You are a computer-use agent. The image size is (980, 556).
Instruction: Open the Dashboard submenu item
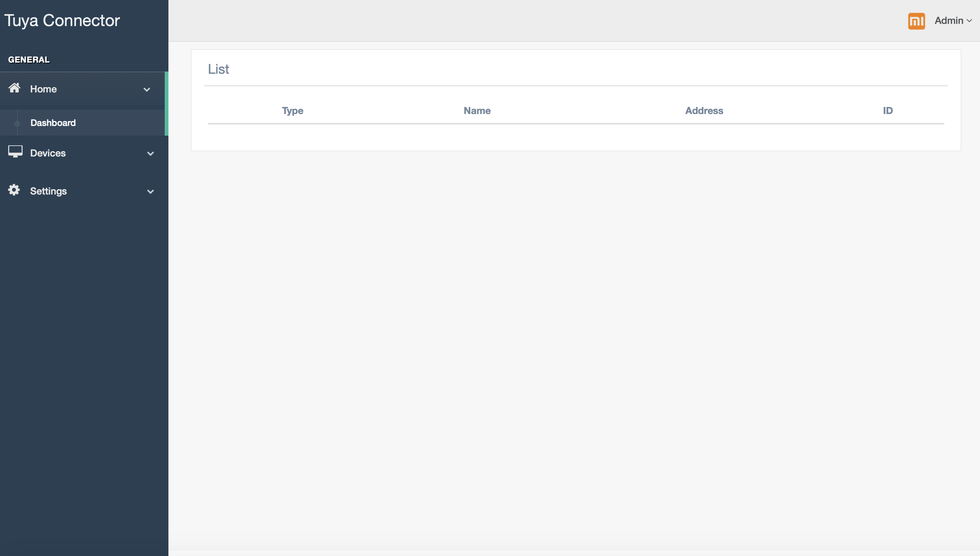tap(53, 123)
